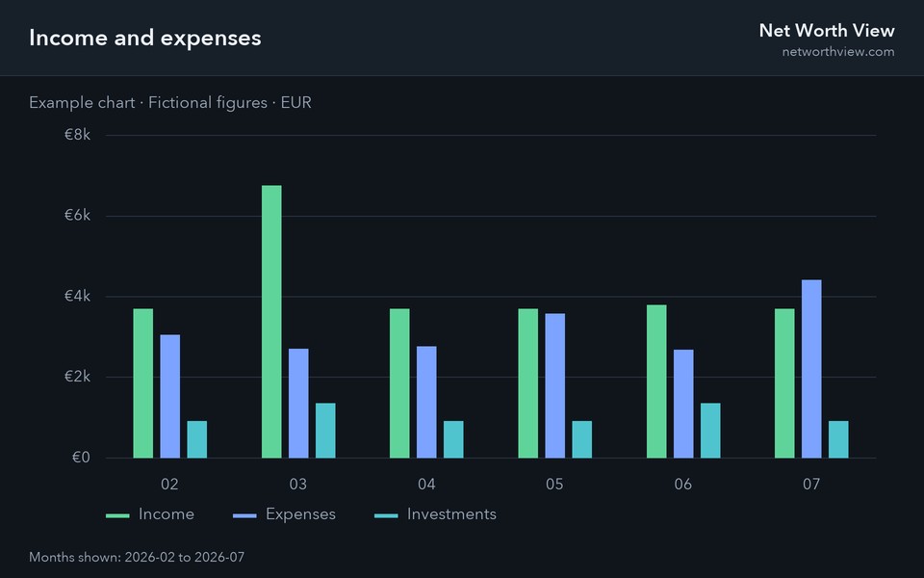Select the Expenses bar for month 05

555,385
